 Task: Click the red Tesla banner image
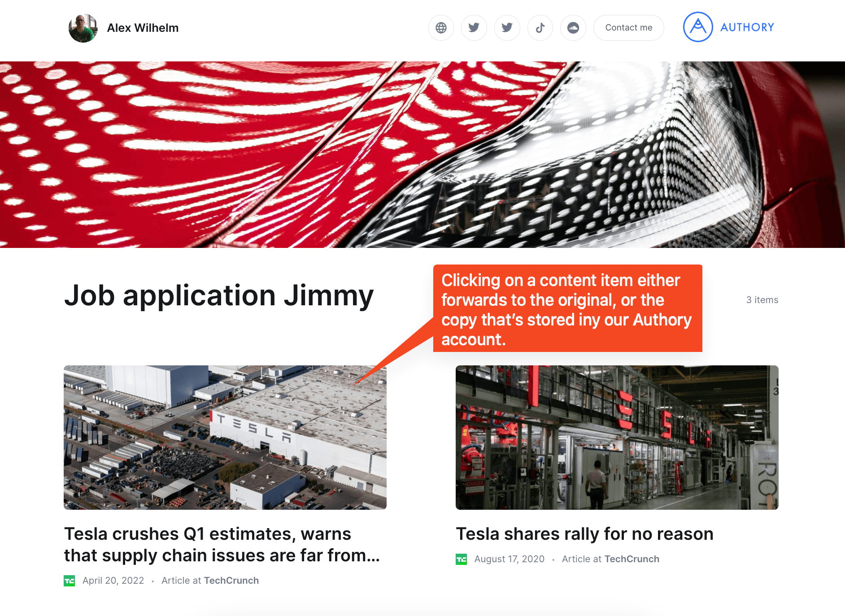422,155
